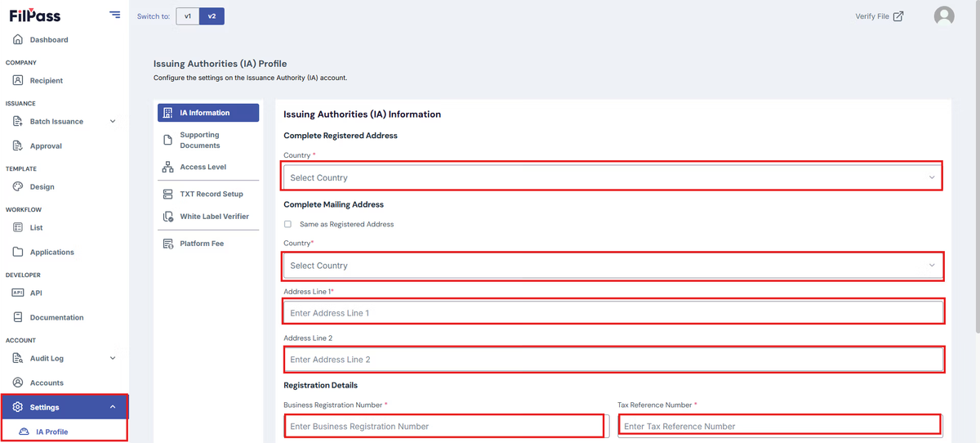Viewport: 980px width, 443px height.
Task: Click the Supporting Documents file icon
Action: point(167,140)
